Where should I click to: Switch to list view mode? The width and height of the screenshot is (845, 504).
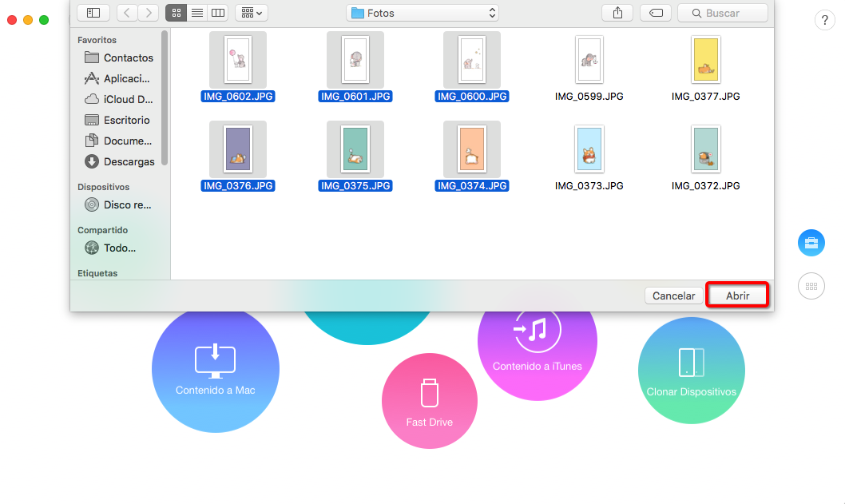[x=196, y=13]
